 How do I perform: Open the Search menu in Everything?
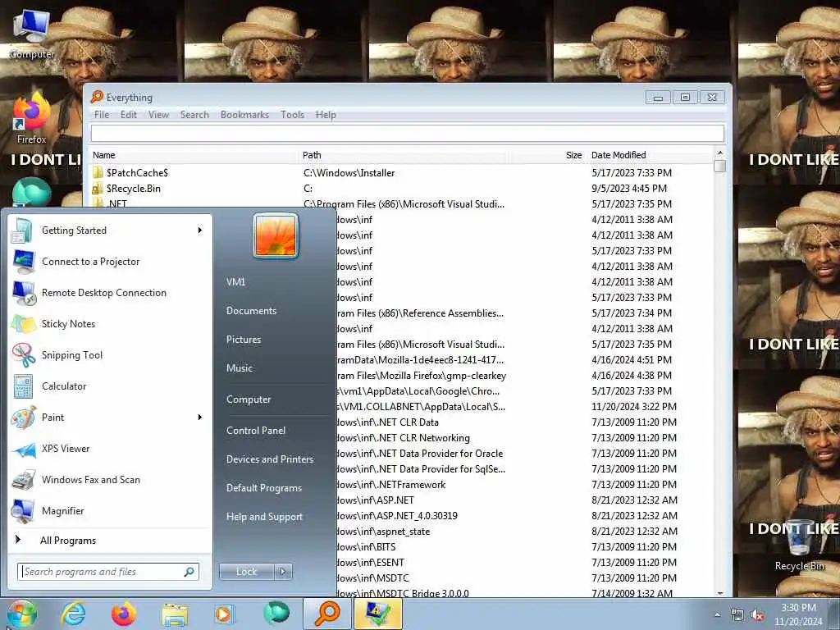point(194,115)
